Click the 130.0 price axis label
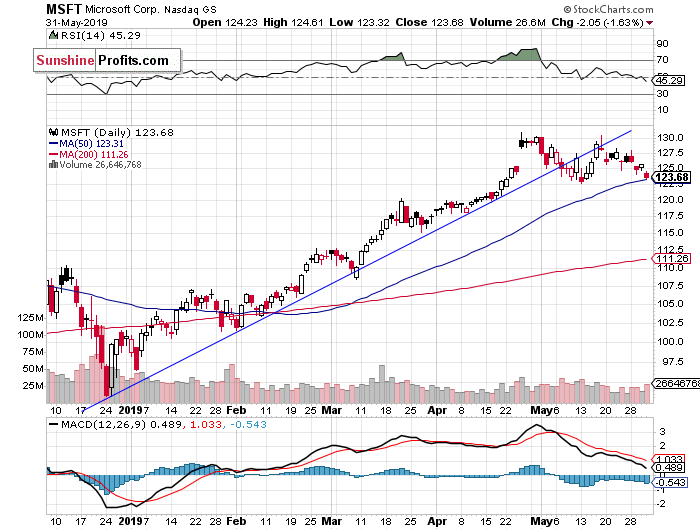 [670, 138]
